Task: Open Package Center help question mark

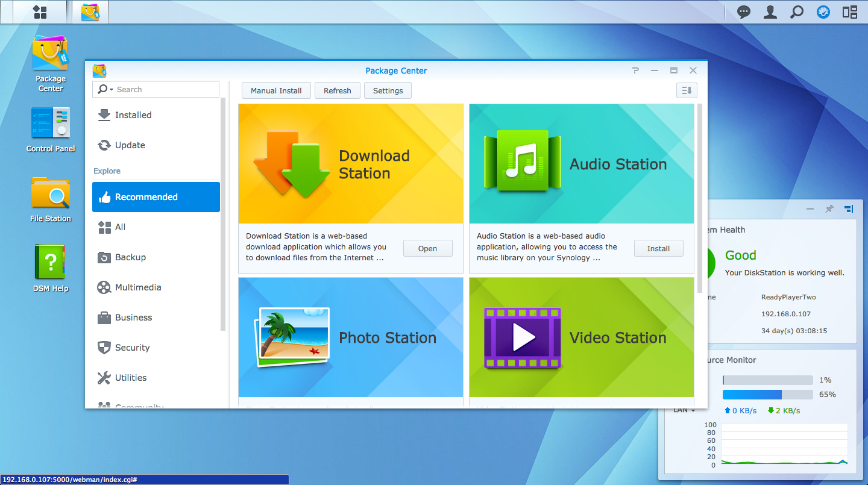Action: [635, 70]
